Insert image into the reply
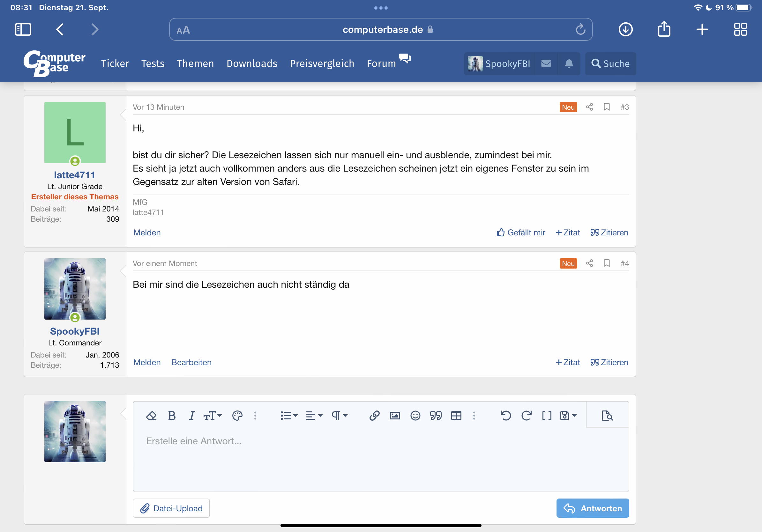The image size is (762, 532). 395,416
